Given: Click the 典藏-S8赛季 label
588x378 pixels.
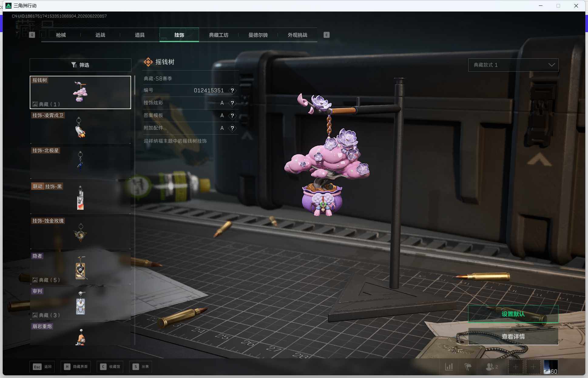Looking at the screenshot, I should click(x=158, y=79).
